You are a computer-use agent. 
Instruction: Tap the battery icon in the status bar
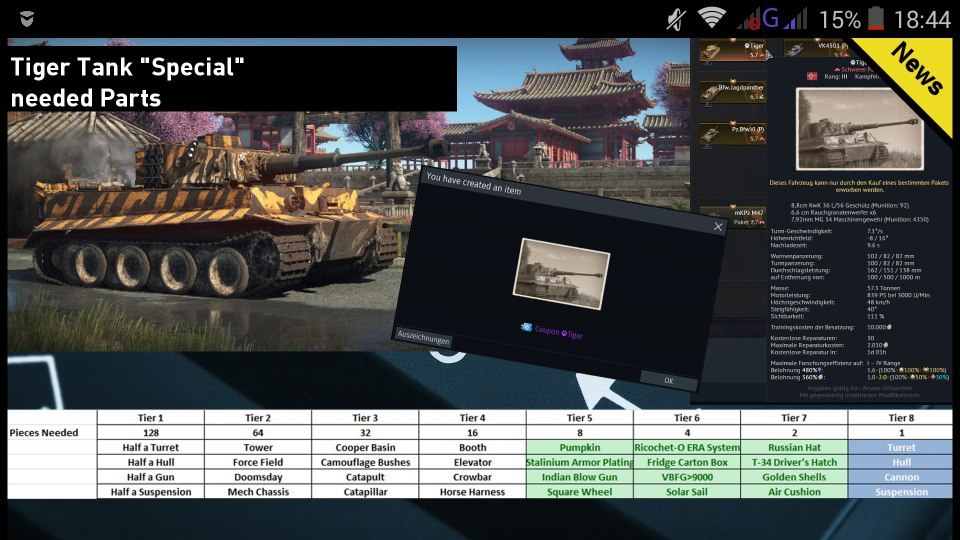tap(876, 18)
